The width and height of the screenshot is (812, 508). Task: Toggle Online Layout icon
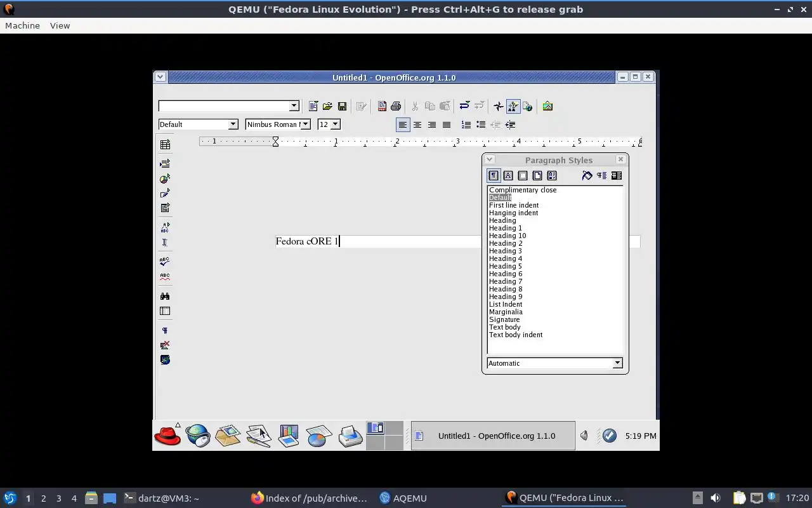[165, 359]
